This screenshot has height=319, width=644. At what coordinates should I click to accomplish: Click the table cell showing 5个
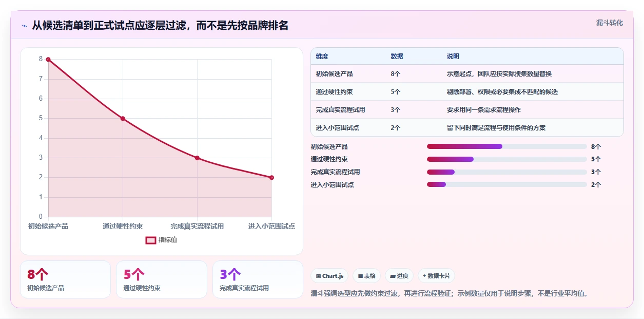(396, 92)
